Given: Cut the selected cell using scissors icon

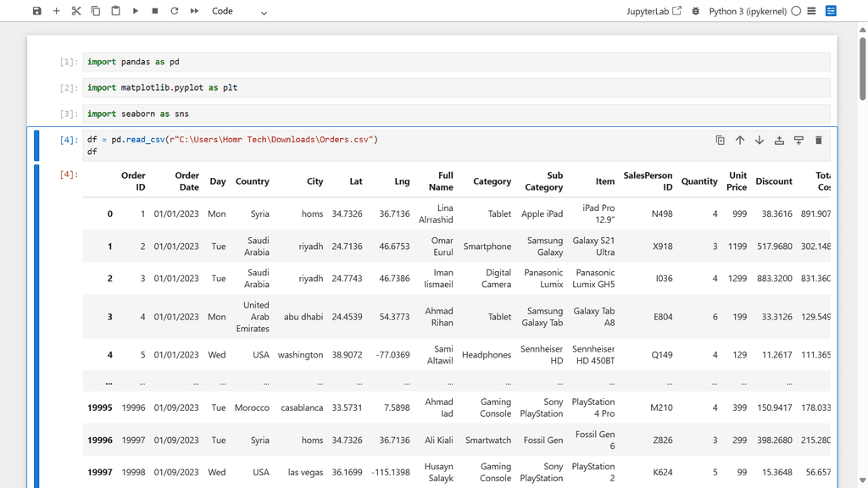Looking at the screenshot, I should tap(76, 11).
